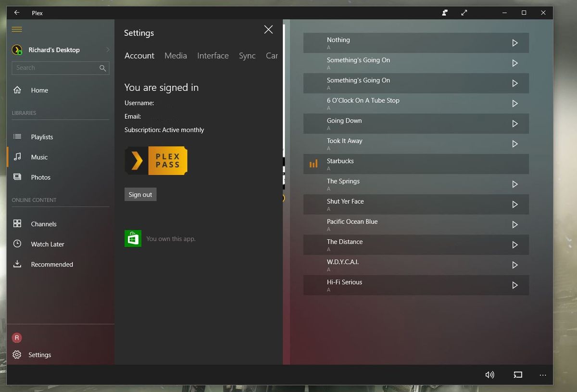Switch to the Interface settings tab

[213, 56]
